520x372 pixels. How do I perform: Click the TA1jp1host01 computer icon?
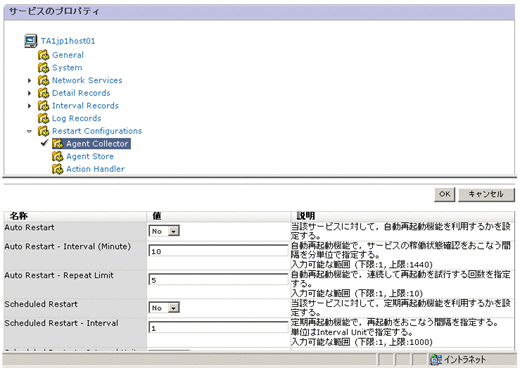coord(31,41)
